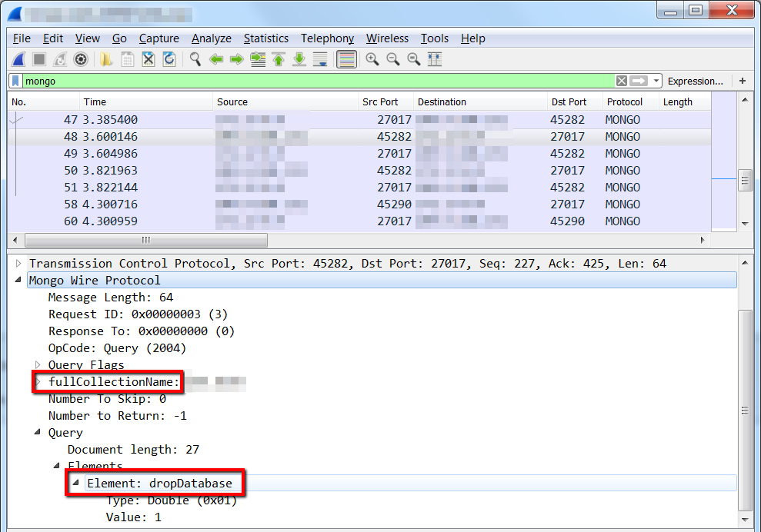Toggle auto scroll during live capture
The height and width of the screenshot is (532, 761).
[320, 60]
